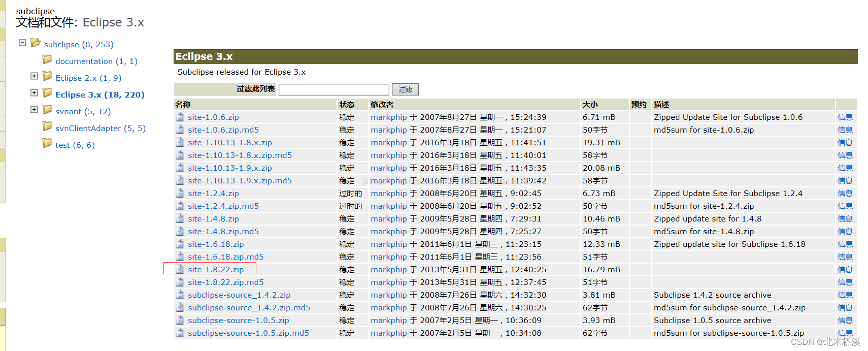868x351 pixels.
Task: Click file icon beside site-1.2.4.zip
Action: [x=180, y=193]
